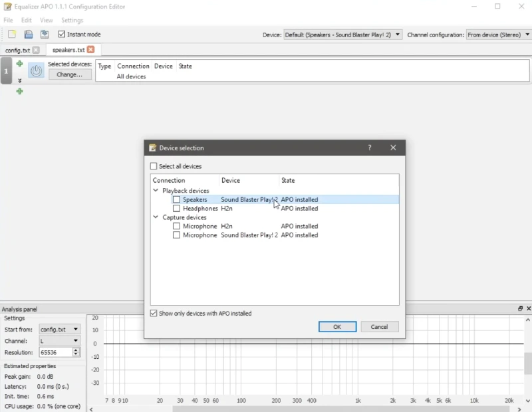Collapse the Playback devices tree group

click(156, 191)
